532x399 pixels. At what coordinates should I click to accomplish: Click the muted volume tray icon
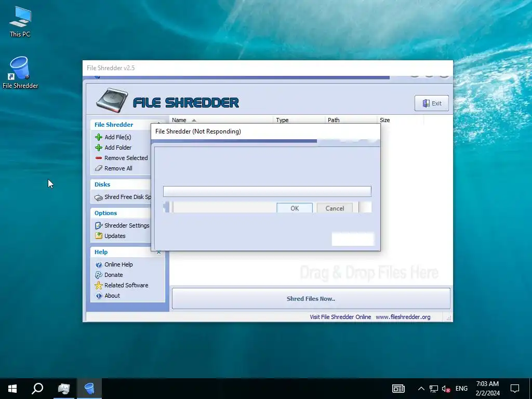[446, 389]
